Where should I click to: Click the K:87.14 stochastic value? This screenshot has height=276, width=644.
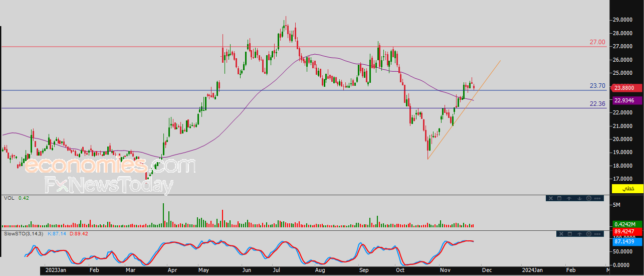(x=57, y=234)
